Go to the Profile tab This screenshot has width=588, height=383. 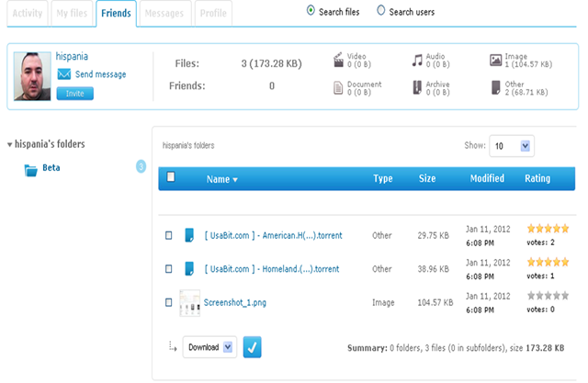(x=213, y=14)
